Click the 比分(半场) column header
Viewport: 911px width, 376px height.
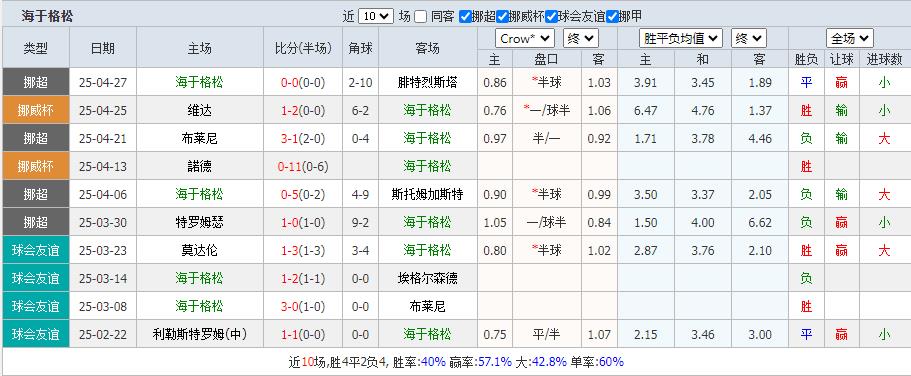coord(303,48)
